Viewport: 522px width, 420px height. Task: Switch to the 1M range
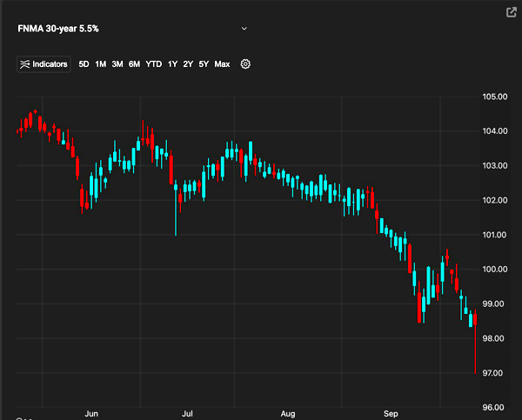[x=101, y=64]
